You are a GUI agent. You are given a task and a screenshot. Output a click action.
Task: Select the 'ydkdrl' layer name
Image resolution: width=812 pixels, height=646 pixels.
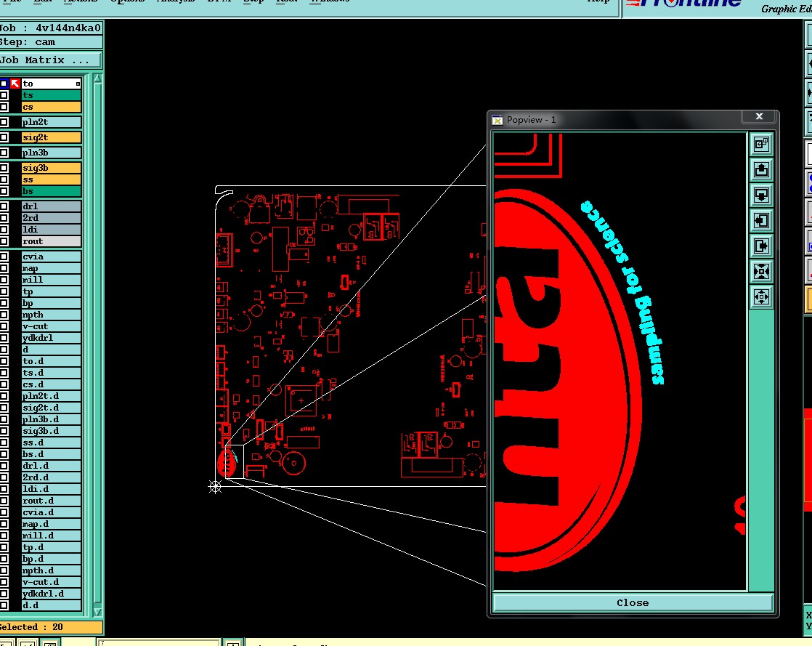coord(52,338)
